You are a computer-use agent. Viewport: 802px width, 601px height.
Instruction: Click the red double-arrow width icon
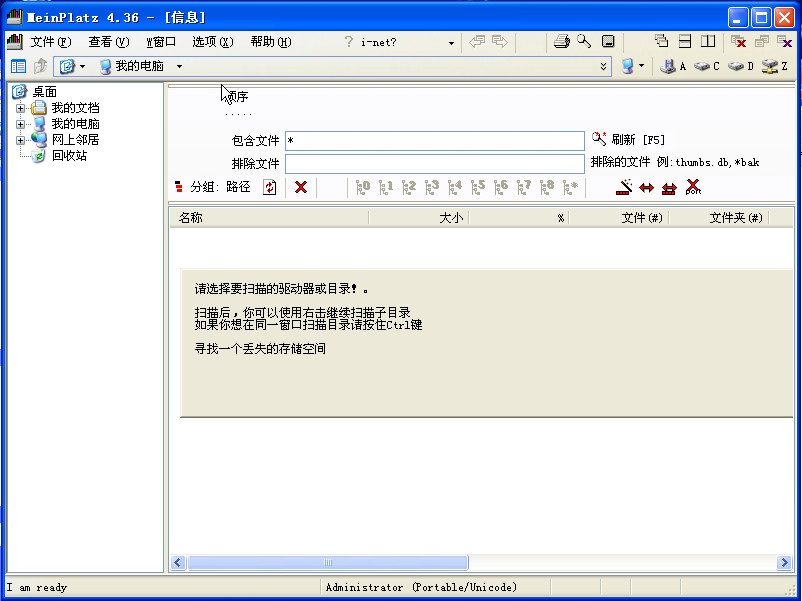coord(647,188)
